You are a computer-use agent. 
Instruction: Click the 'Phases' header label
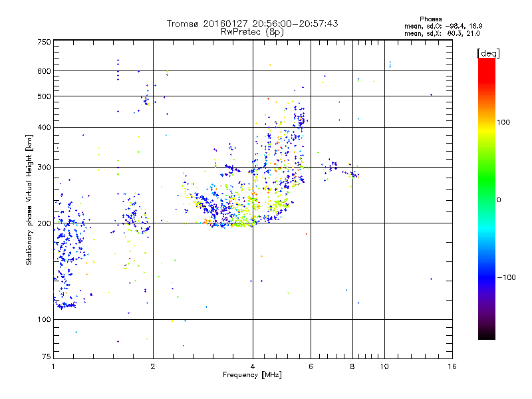point(430,19)
